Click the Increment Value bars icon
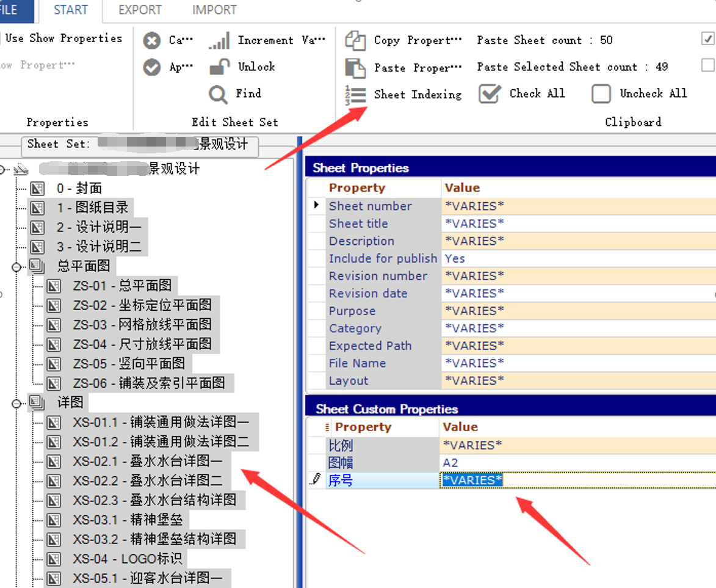716x588 pixels. [x=219, y=41]
